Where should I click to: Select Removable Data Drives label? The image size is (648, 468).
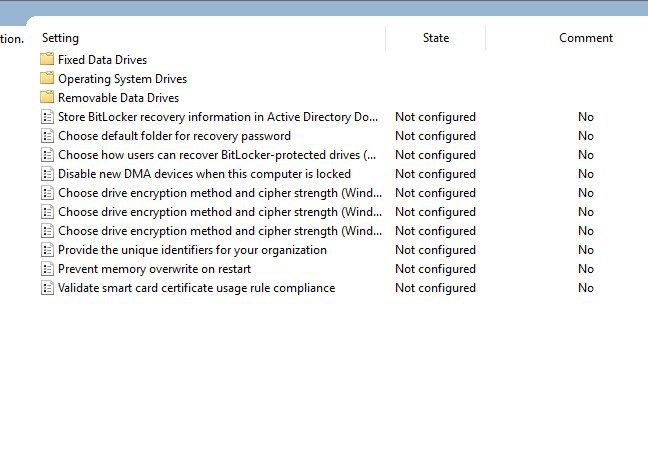119,98
